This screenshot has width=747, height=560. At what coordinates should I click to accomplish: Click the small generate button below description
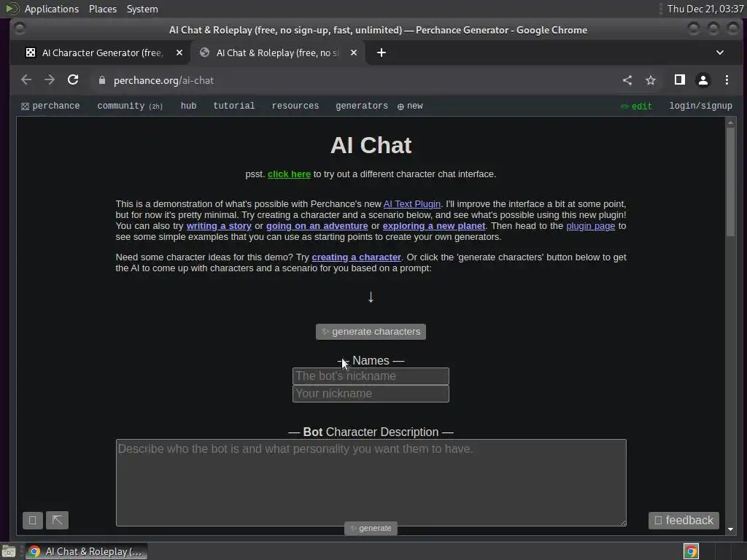pyautogui.click(x=371, y=528)
